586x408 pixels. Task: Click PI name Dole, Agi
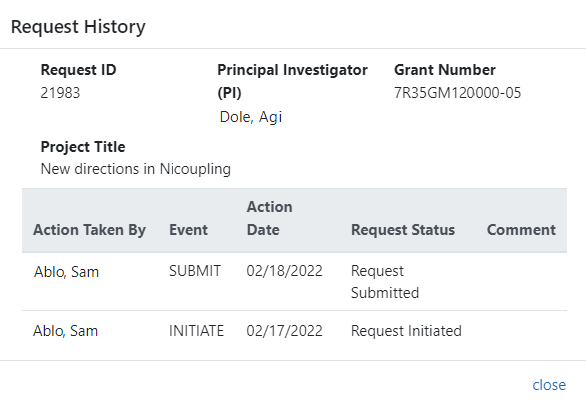250,117
